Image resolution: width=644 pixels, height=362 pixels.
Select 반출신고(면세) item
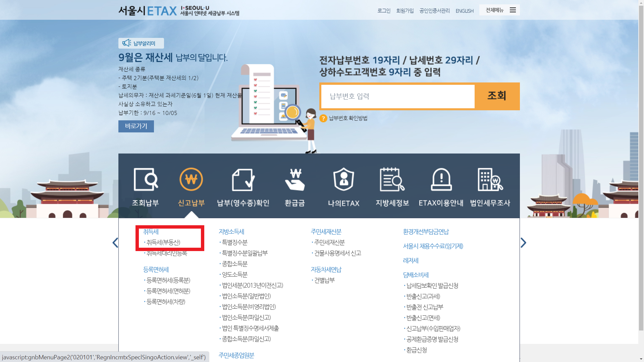[423, 318]
